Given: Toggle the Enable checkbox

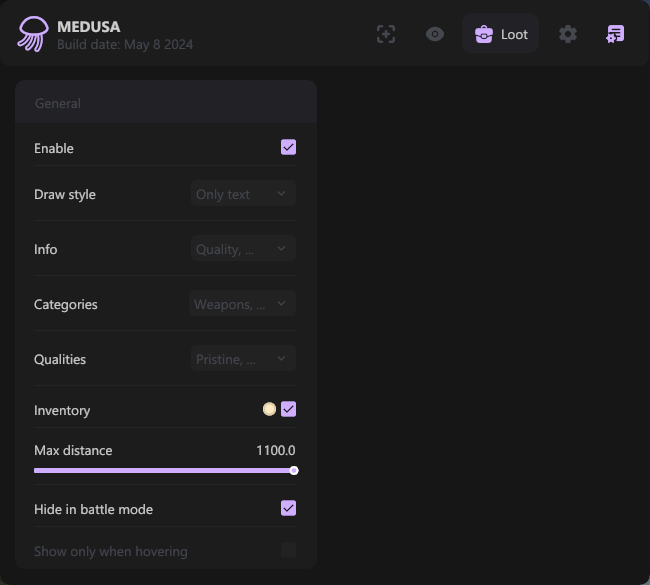Looking at the screenshot, I should click(x=288, y=147).
